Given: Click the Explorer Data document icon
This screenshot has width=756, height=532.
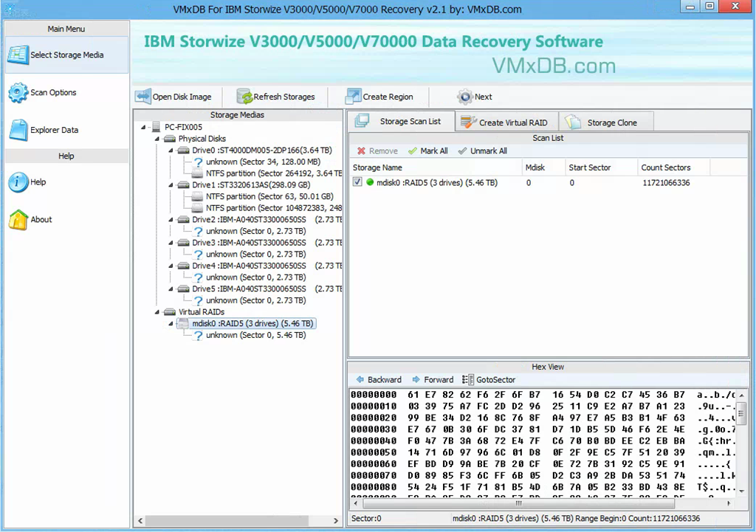Looking at the screenshot, I should [18, 130].
